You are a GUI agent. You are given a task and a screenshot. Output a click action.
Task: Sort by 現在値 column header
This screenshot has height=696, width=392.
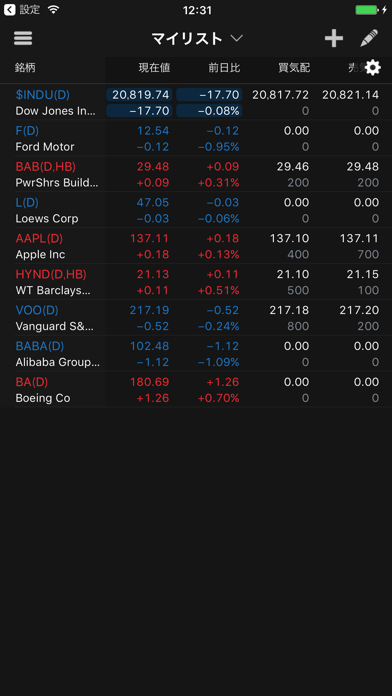click(154, 68)
